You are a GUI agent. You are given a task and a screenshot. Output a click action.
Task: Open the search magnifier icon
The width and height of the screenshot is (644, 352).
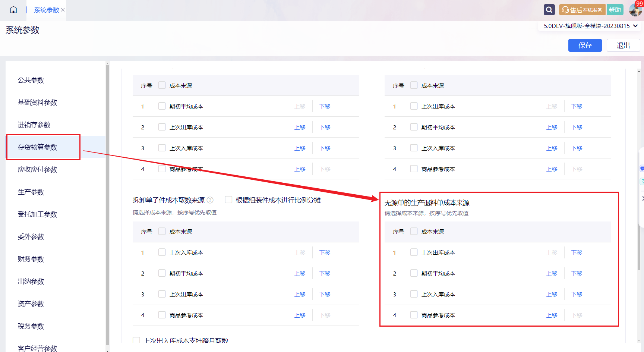pyautogui.click(x=549, y=10)
